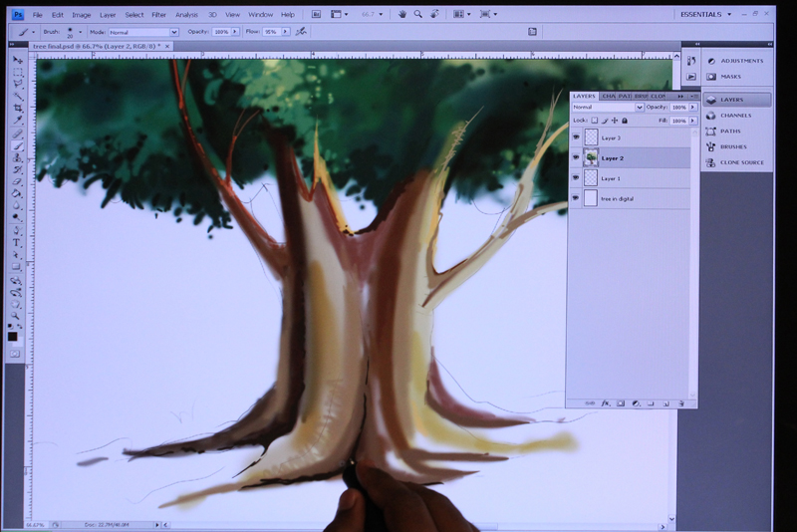This screenshot has height=532, width=797.
Task: Select the Eyedropper tool
Action: pos(18,121)
